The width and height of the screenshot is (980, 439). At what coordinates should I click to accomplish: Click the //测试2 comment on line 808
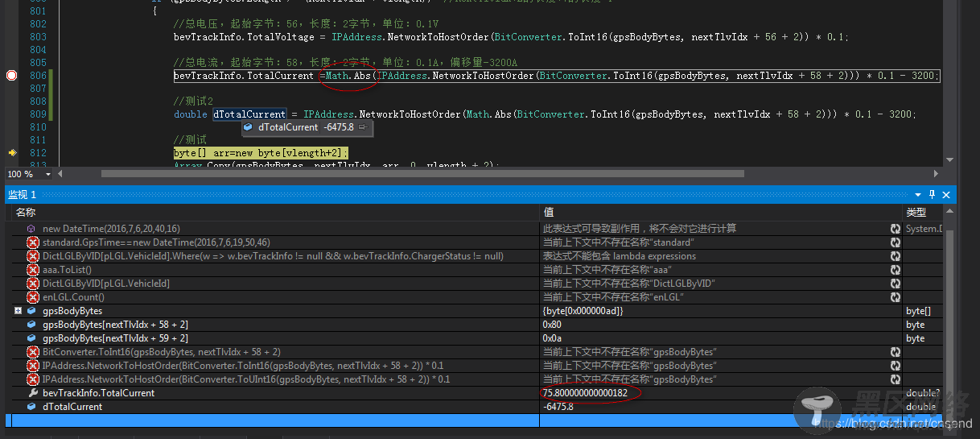(193, 101)
